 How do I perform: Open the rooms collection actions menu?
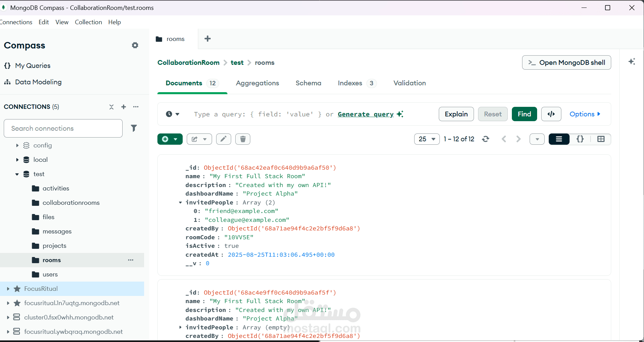(131, 260)
